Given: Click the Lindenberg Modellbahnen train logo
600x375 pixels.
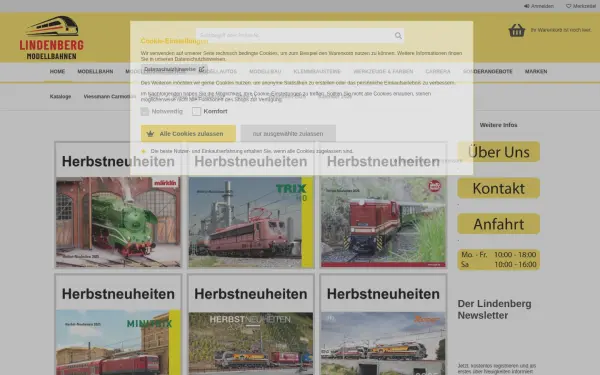Looking at the screenshot, I should tap(52, 38).
